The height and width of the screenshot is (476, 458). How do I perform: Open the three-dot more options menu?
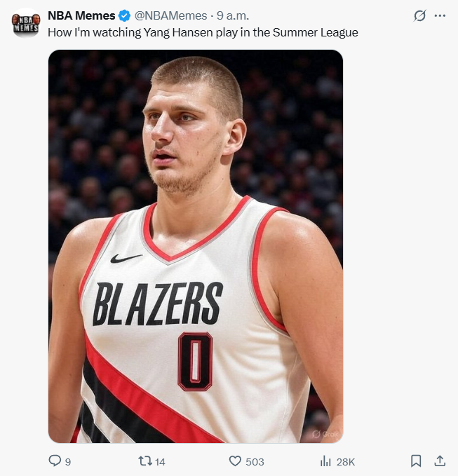click(440, 15)
